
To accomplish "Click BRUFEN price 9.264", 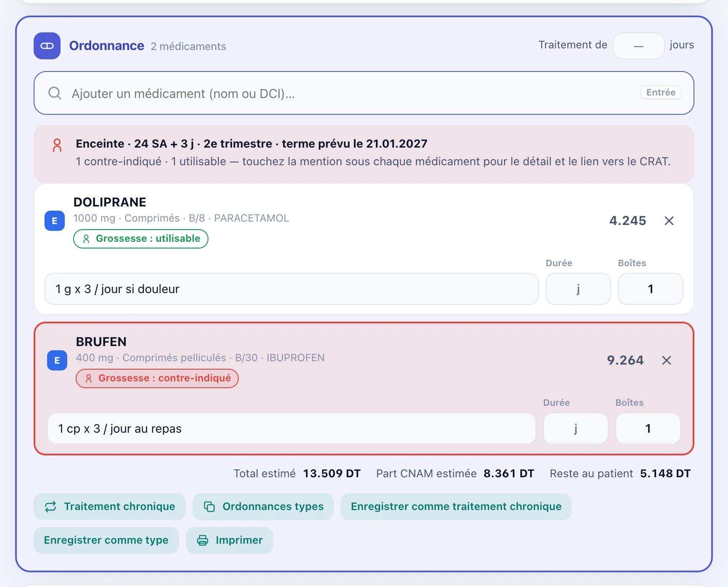I will (x=625, y=360).
